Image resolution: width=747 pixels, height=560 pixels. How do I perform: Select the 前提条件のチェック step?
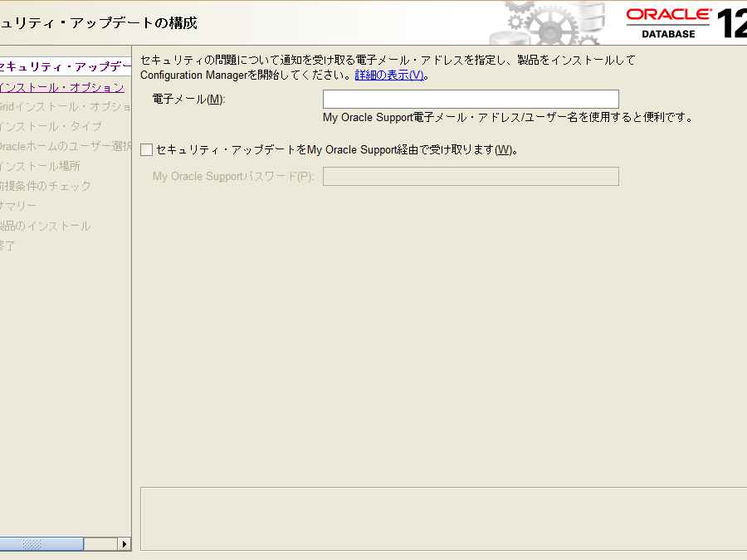pyautogui.click(x=46, y=186)
